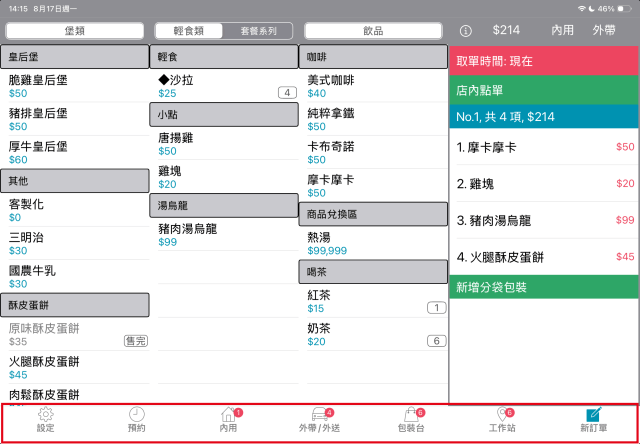Open the 工作站 location pin icon
This screenshot has height=444, width=640.
pyautogui.click(x=502, y=414)
